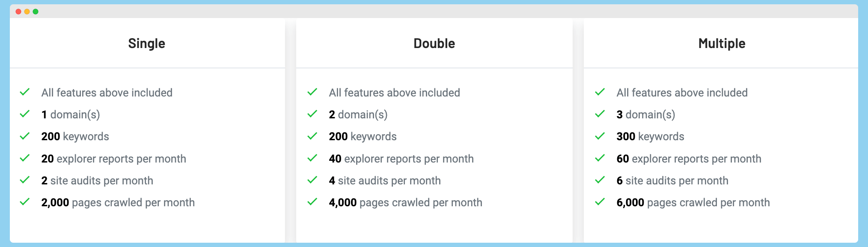Click the red close window button

coord(18,12)
